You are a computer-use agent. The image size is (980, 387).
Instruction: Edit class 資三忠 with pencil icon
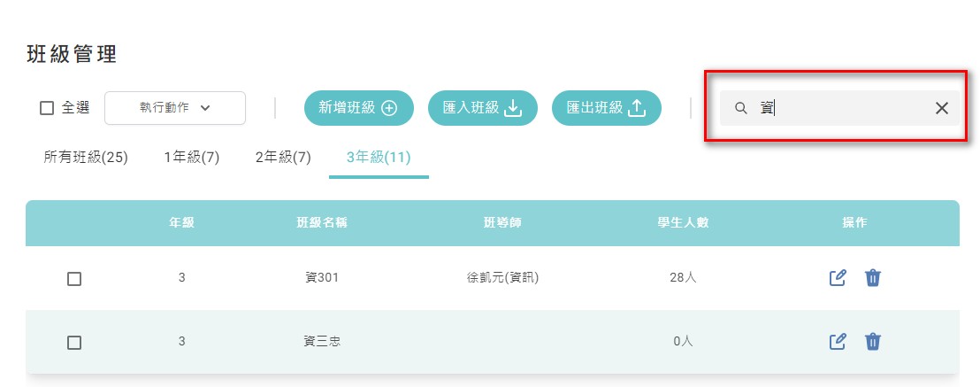[838, 341]
